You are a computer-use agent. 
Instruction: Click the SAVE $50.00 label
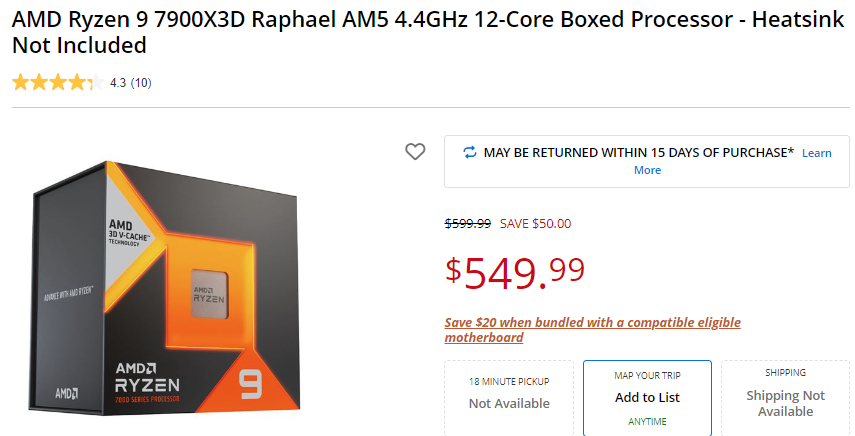click(535, 224)
